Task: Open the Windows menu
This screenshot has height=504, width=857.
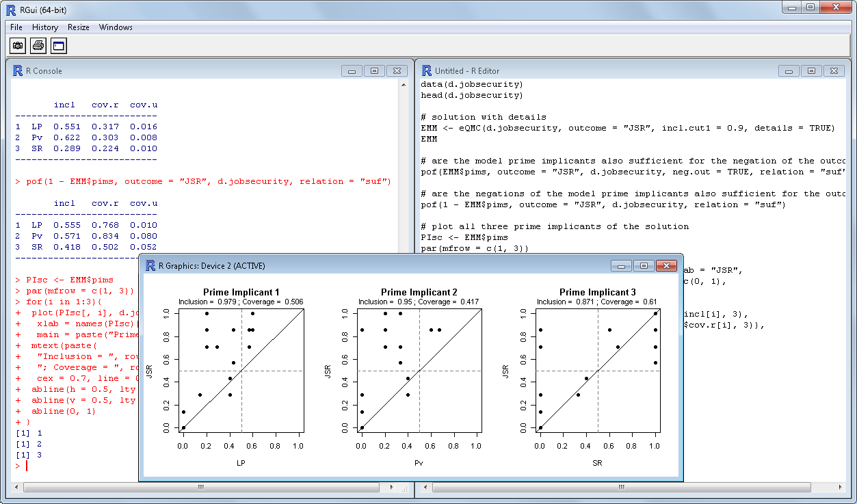Action: coord(116,27)
